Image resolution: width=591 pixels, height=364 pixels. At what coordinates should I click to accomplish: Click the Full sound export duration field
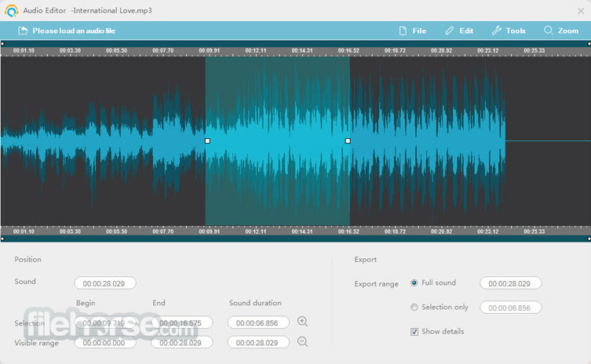click(x=511, y=283)
